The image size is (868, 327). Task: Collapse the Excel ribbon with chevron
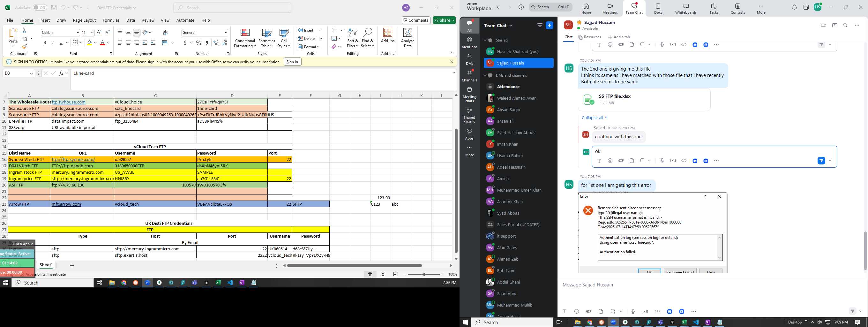[x=452, y=53]
